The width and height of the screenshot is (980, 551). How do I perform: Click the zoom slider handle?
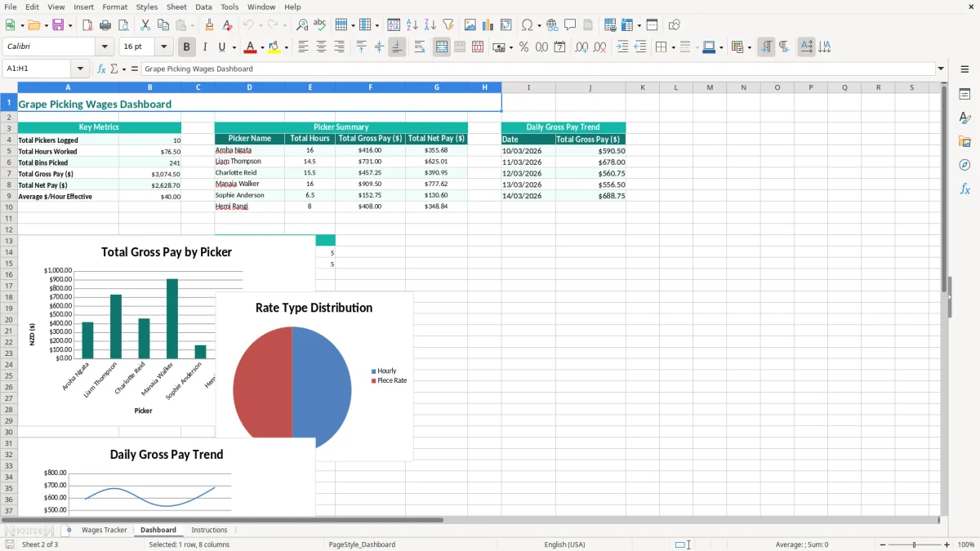[x=915, y=544]
